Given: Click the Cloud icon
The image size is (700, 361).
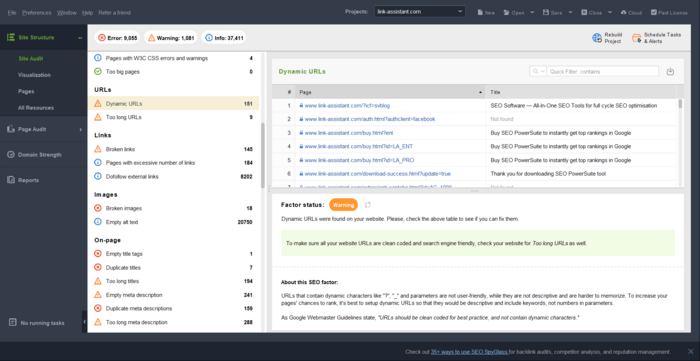Looking at the screenshot, I should pos(624,12).
